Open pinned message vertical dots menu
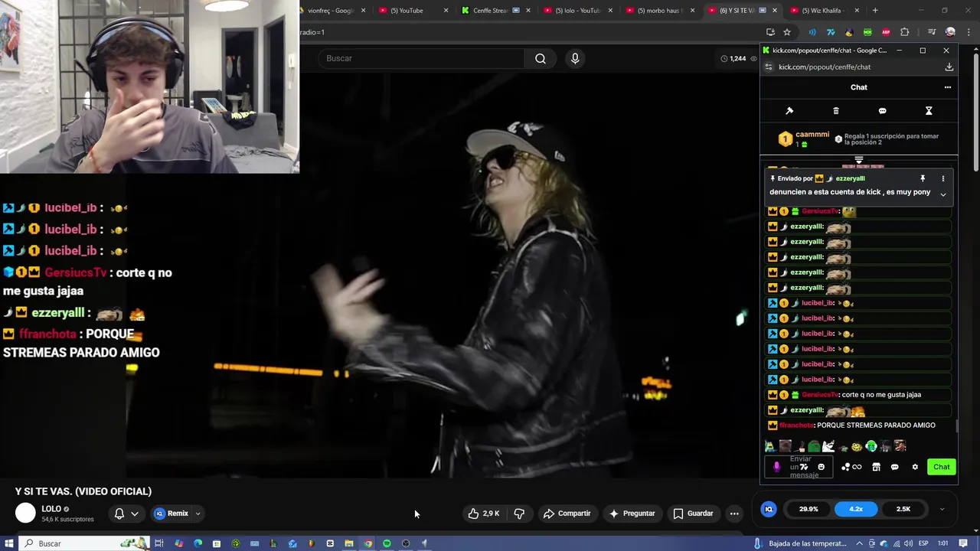The image size is (980, 551). [943, 178]
